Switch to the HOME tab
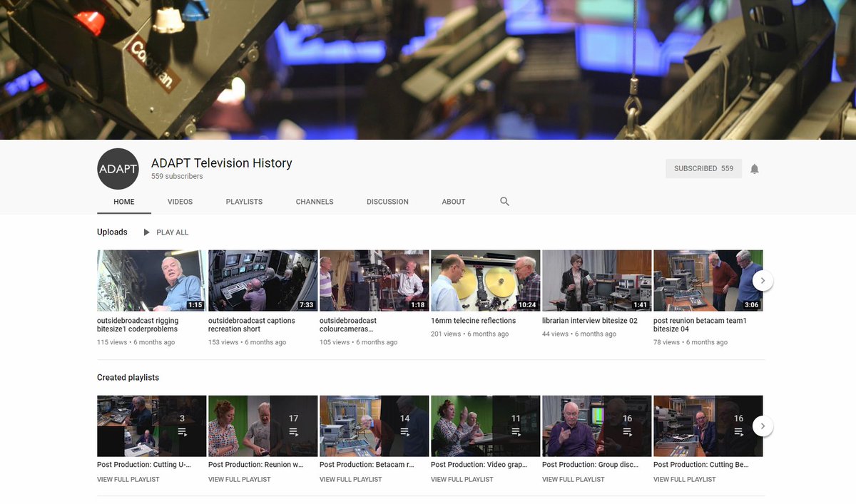 (x=124, y=202)
